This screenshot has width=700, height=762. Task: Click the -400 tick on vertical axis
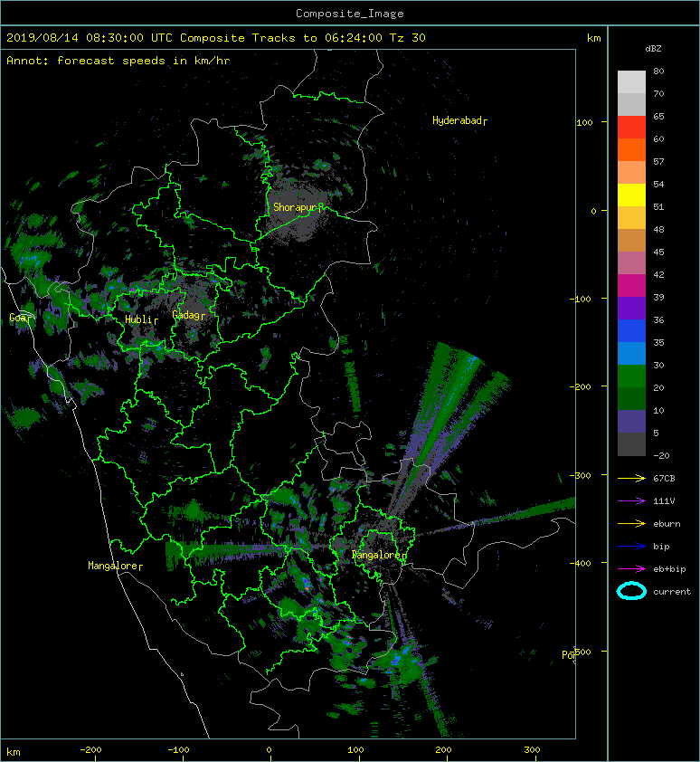coord(582,563)
